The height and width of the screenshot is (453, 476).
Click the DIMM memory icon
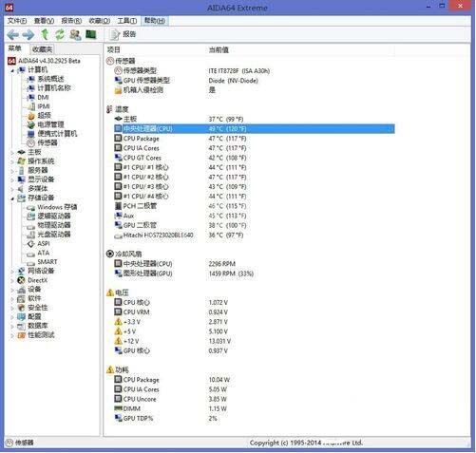point(118,408)
